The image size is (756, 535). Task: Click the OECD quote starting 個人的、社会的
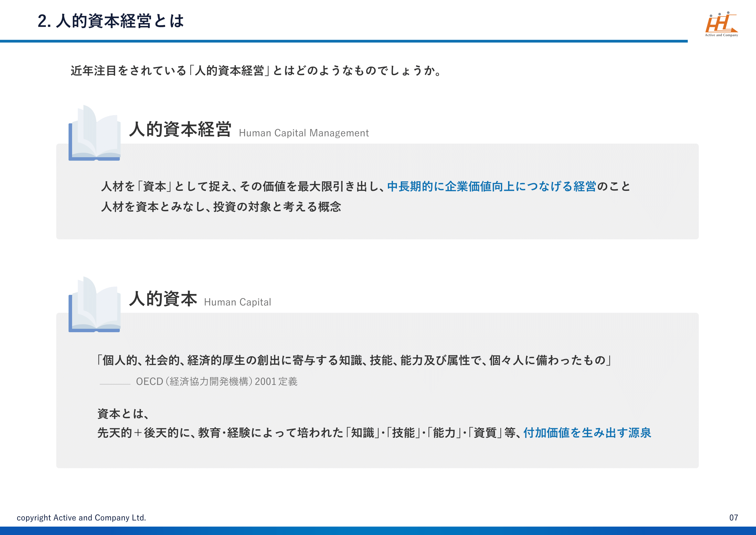(354, 360)
